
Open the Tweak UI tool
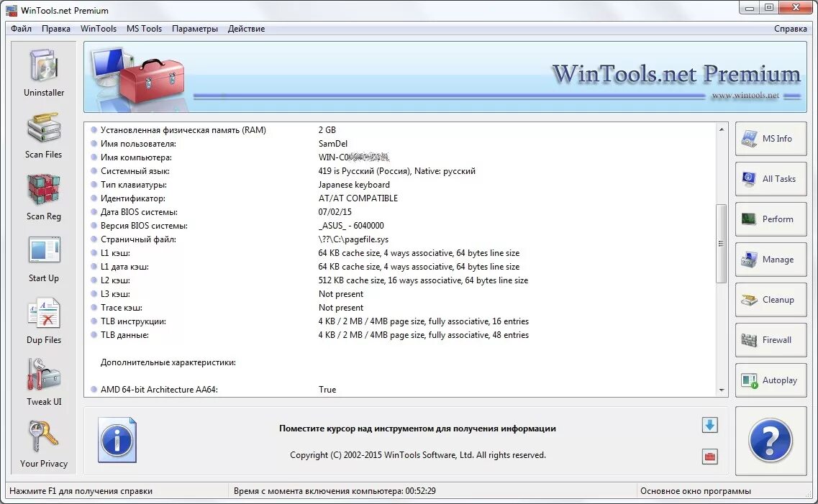click(x=44, y=382)
